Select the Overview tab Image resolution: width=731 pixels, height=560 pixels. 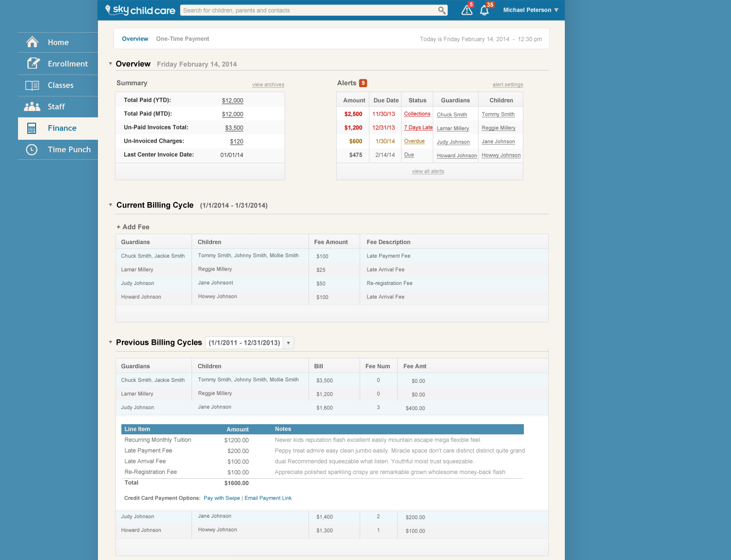[x=135, y=39]
